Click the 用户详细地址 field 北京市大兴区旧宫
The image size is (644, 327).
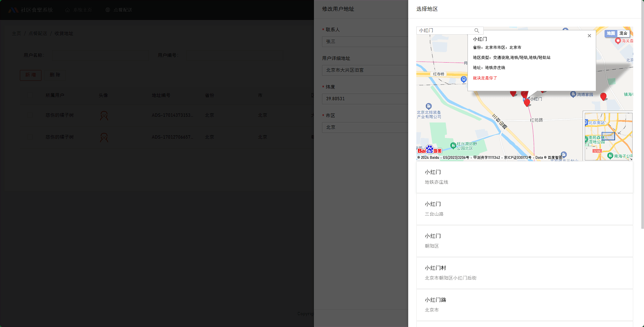[x=365, y=70]
